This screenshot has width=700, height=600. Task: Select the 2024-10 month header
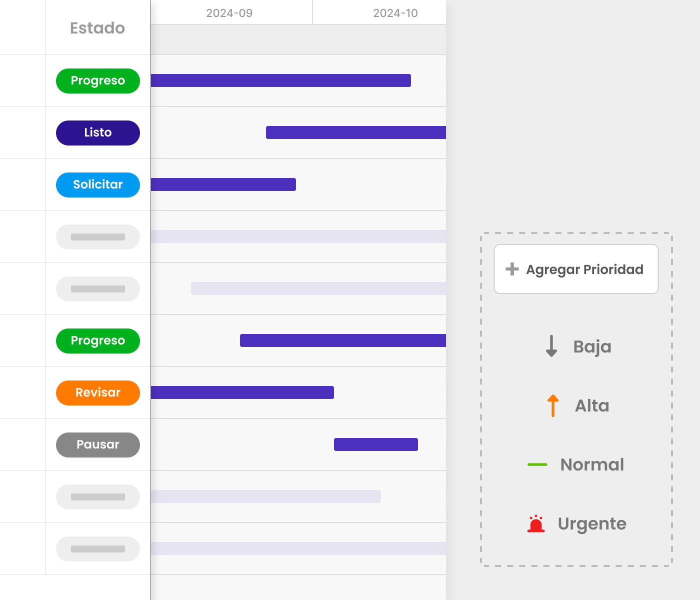pos(395,13)
